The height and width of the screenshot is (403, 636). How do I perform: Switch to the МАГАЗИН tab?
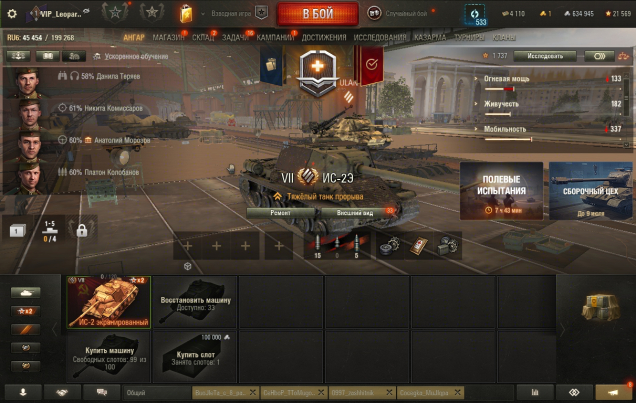pos(168,37)
